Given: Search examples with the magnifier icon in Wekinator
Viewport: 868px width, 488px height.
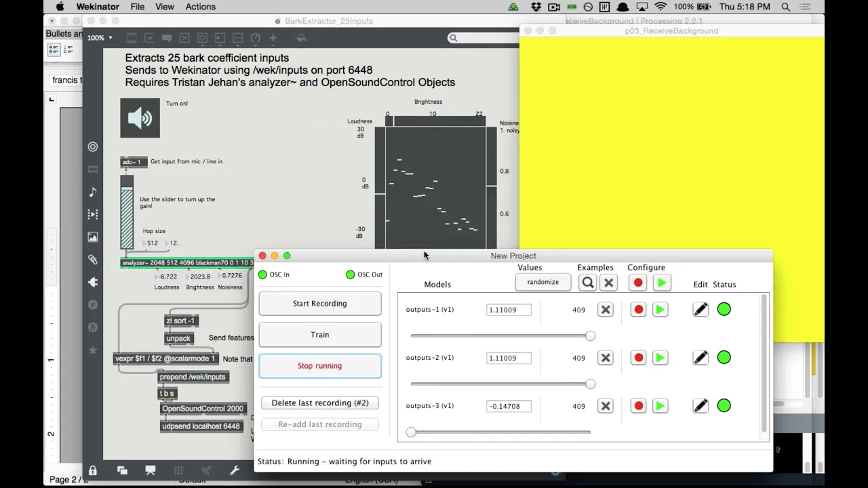Looking at the screenshot, I should click(x=588, y=283).
